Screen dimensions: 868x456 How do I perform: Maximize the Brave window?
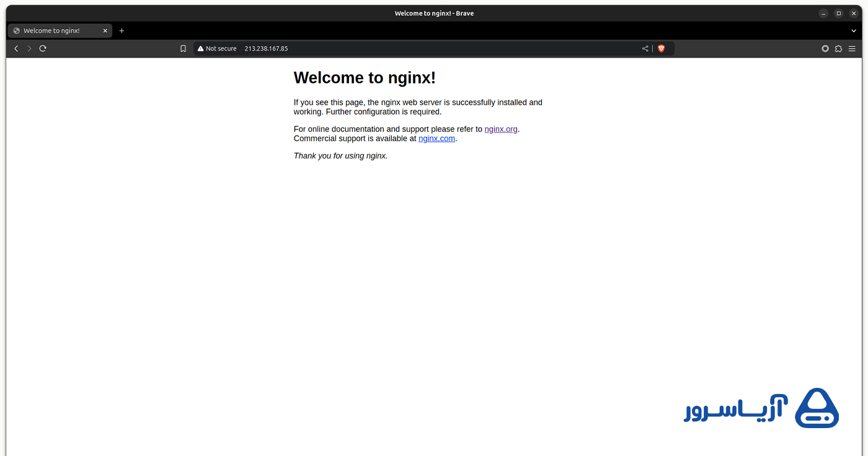839,13
